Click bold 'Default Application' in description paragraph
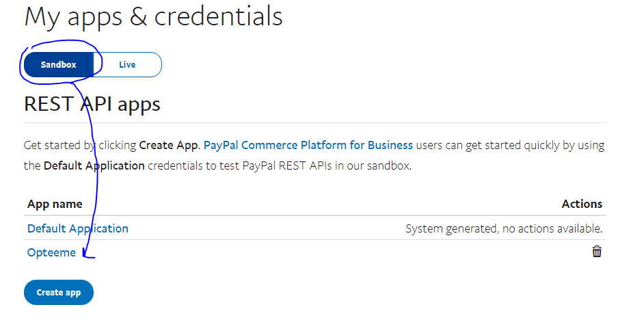Viewport: 644px width, 318px height. [94, 165]
